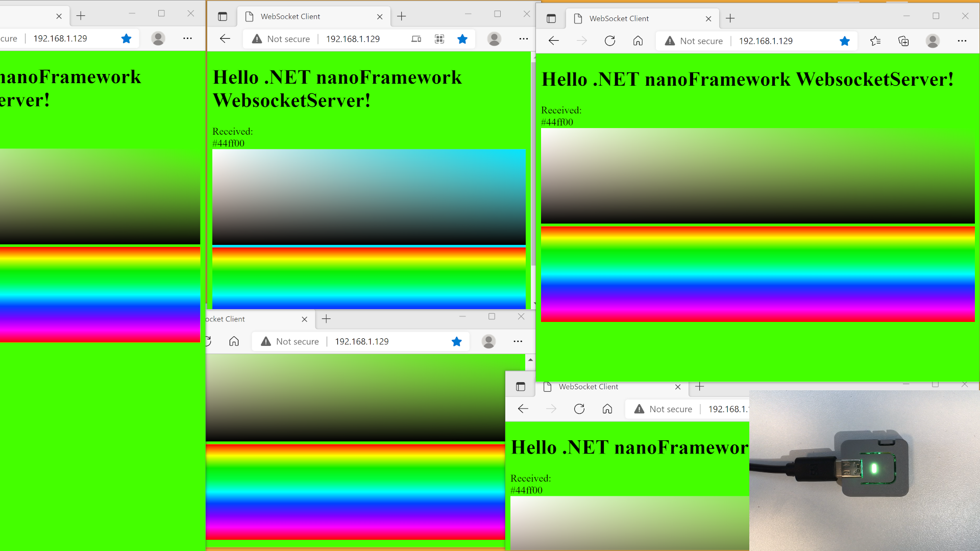The width and height of the screenshot is (980, 551).
Task: Pick a shade in top-right green saturation gradient
Action: point(758,176)
